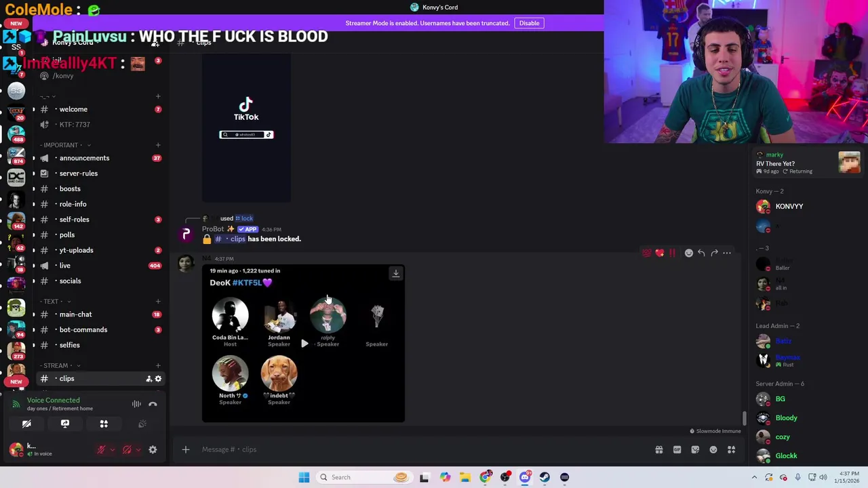
Task: Forward the hovered message
Action: (714, 253)
